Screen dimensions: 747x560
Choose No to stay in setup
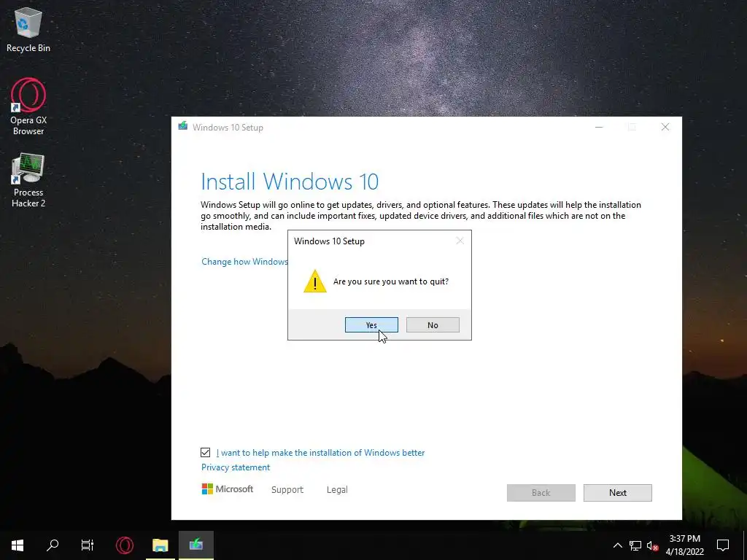(433, 324)
